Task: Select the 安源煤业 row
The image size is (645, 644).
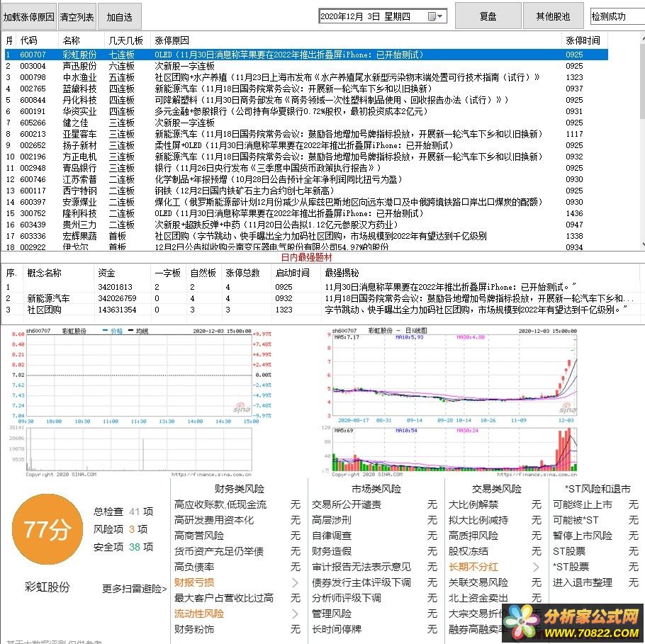Action: (306, 202)
